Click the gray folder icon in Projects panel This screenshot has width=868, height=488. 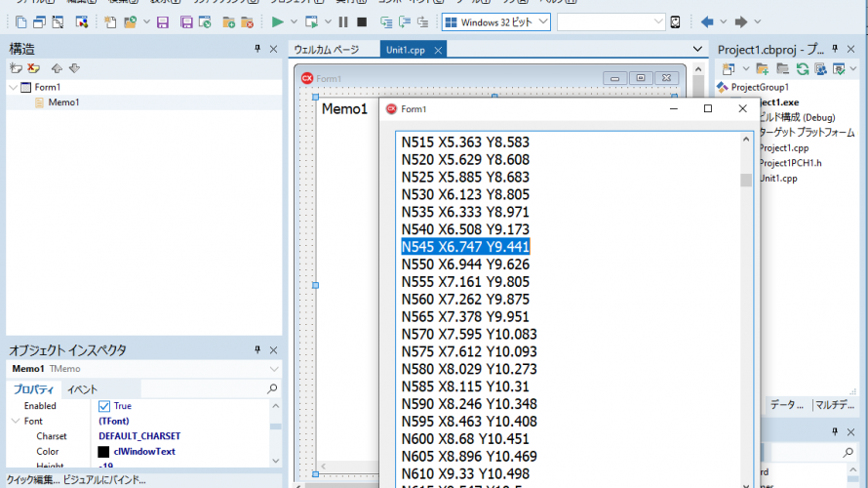point(782,69)
